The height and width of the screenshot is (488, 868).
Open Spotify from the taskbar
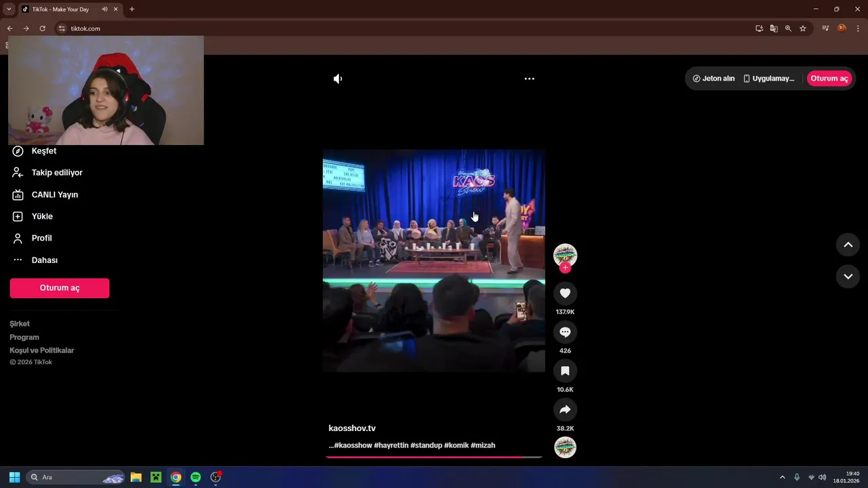click(195, 477)
